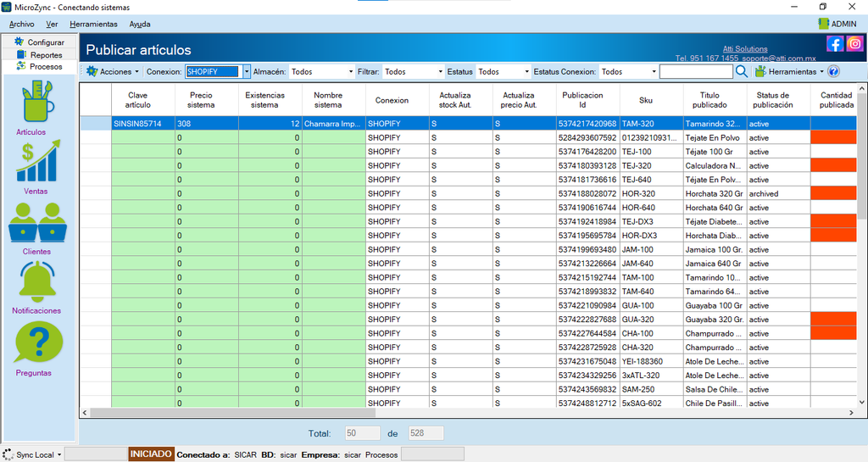Click the MicroZync title bar app icon

coord(7,7)
